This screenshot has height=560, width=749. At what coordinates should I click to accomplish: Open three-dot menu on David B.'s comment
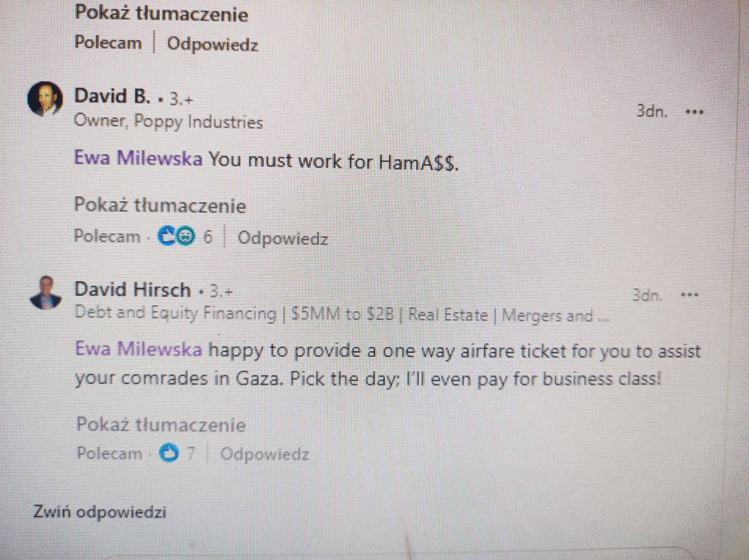tap(694, 112)
